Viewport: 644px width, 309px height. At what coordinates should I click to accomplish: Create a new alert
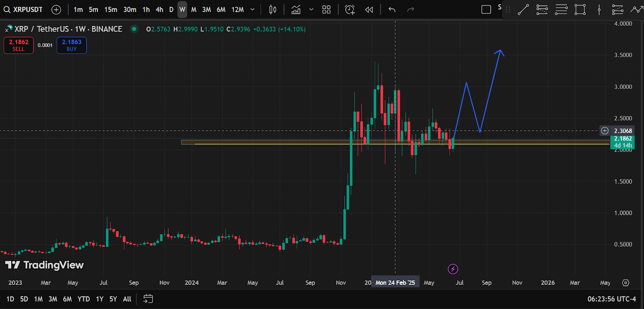[350, 10]
